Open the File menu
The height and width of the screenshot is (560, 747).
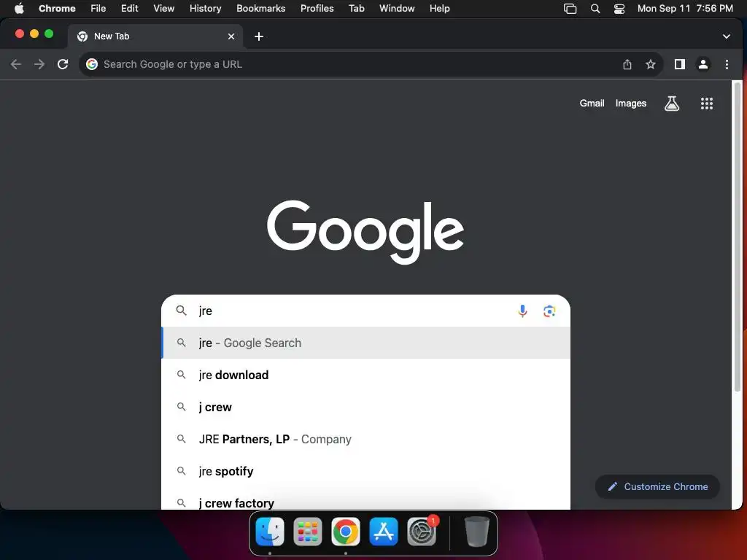point(98,9)
